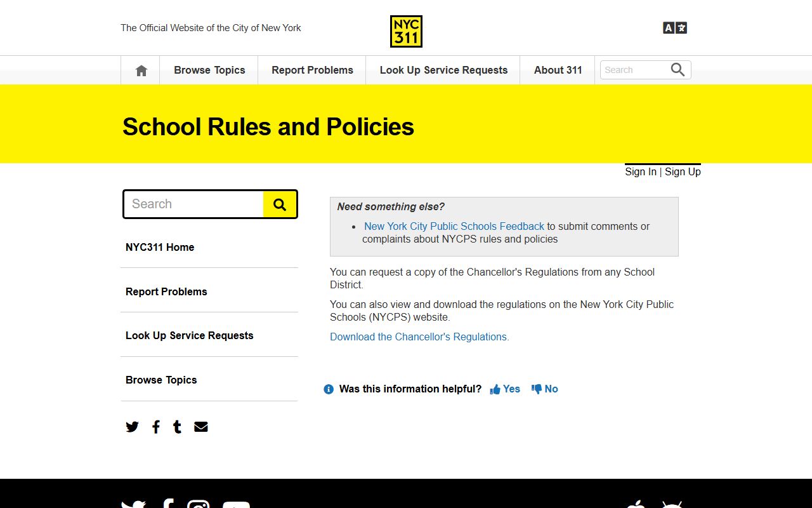Vote No with thumbs down
812x508 pixels.
point(545,389)
